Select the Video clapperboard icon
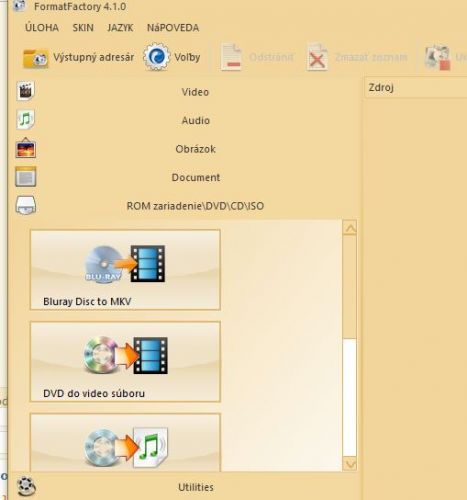Image resolution: width=467 pixels, height=500 pixels. [x=25, y=91]
